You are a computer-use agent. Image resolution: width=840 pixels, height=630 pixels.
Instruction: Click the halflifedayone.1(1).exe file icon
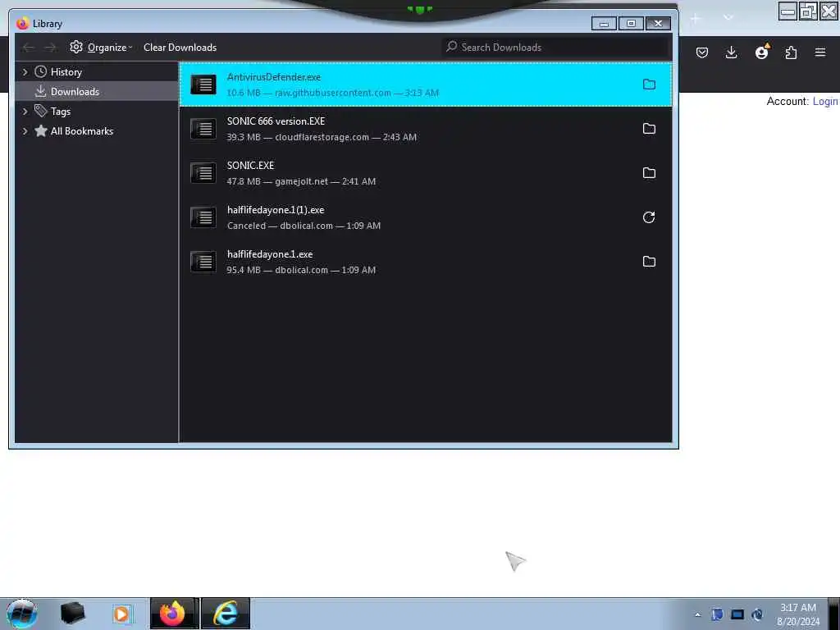click(x=203, y=217)
